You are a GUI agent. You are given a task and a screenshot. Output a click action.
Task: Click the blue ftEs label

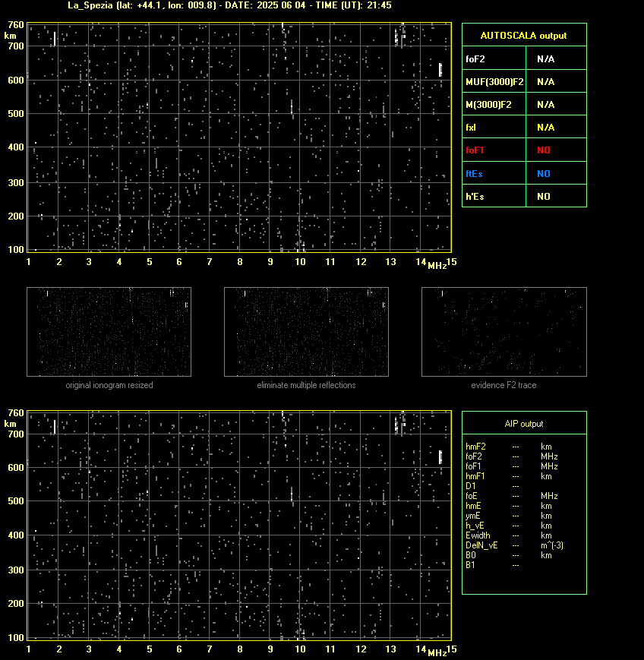coord(474,173)
